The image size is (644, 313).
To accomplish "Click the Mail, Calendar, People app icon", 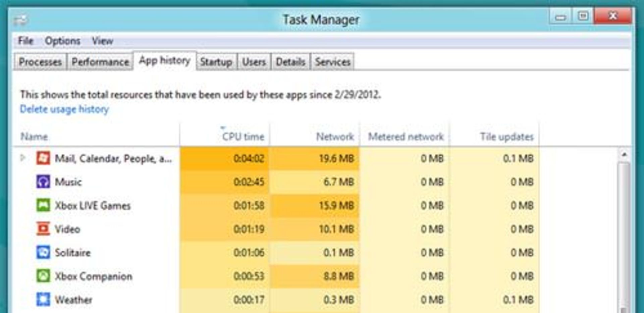I will (43, 158).
